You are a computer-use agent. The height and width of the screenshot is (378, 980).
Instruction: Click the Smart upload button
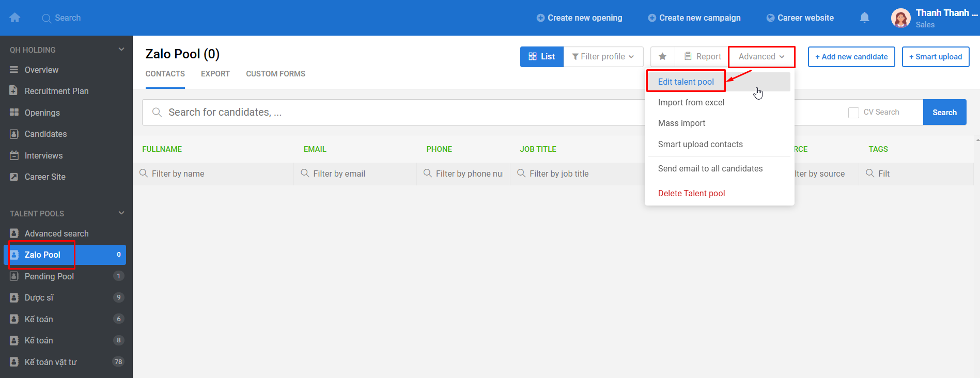(936, 57)
